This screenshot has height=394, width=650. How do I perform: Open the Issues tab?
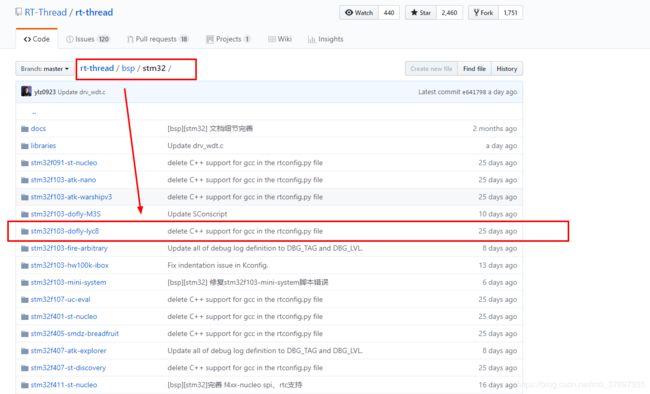(x=88, y=39)
